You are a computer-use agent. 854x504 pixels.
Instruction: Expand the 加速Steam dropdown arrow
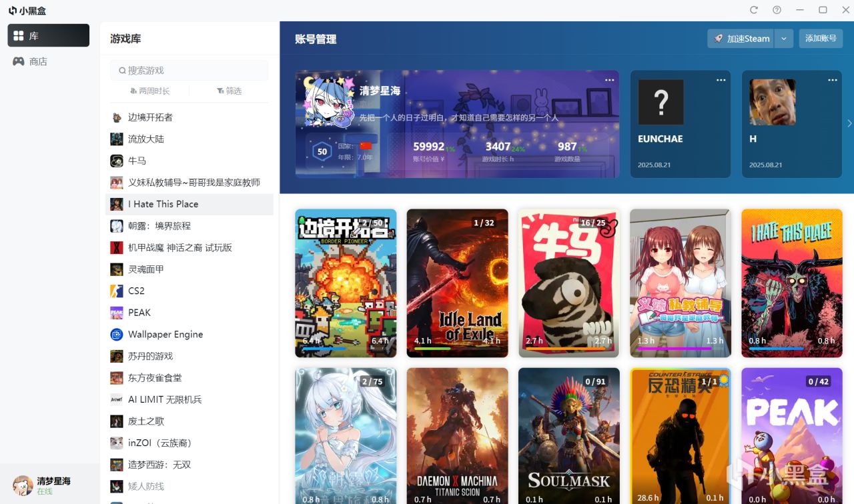pyautogui.click(x=784, y=39)
